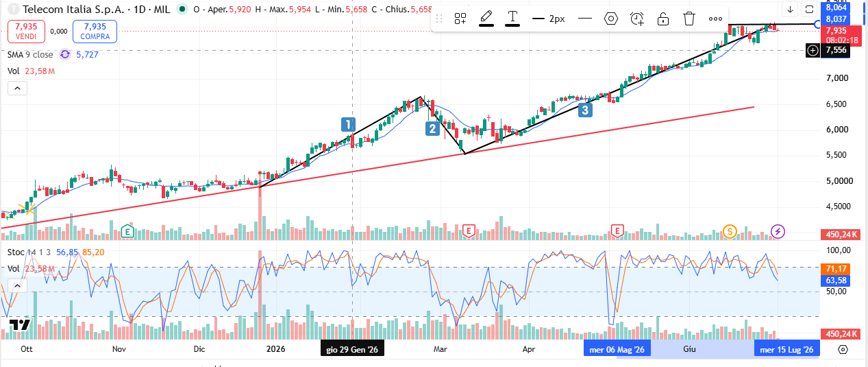Viewport: 868px width, 367px height.
Task: Click the red E earnings marker near May
Action: click(x=618, y=230)
